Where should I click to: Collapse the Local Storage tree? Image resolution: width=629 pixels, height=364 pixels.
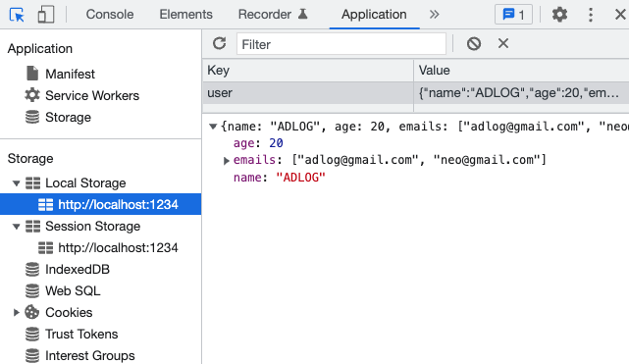coord(16,183)
